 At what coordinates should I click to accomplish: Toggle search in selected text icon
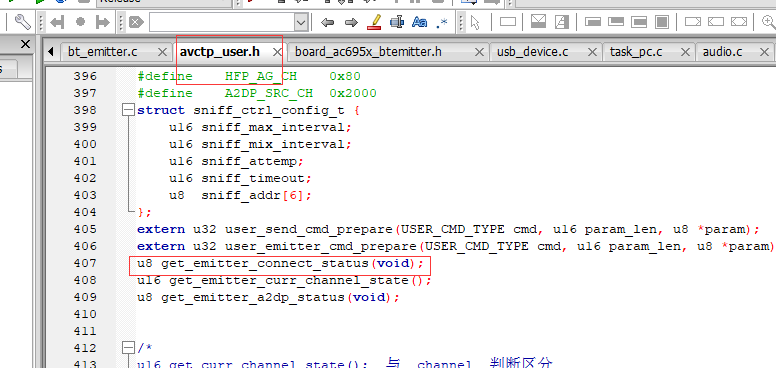point(397,22)
